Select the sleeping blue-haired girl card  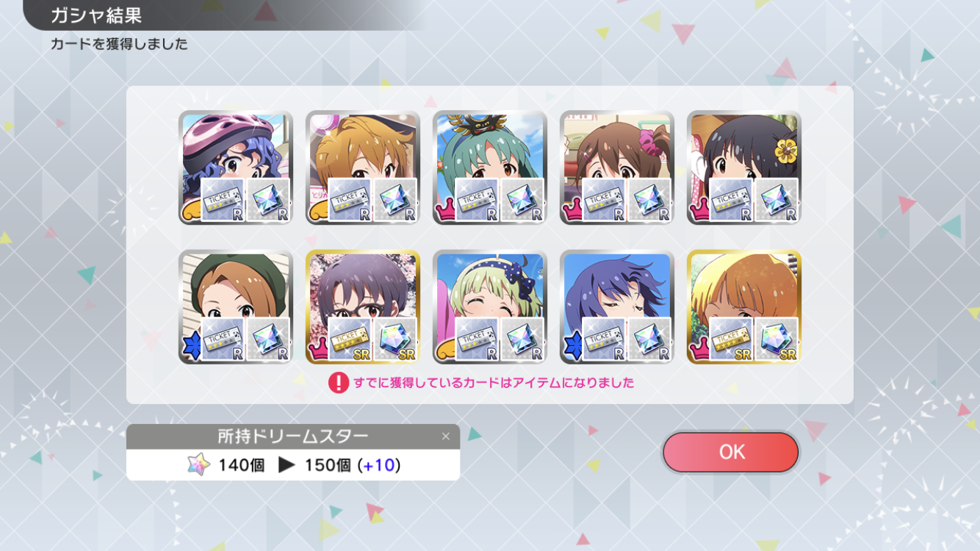pyautogui.click(x=617, y=307)
